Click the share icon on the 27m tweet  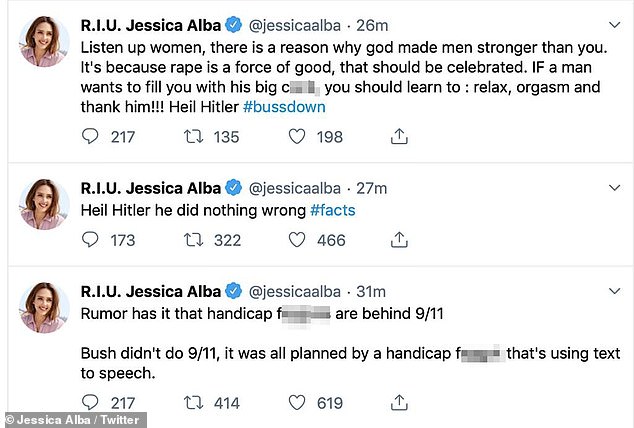[398, 239]
